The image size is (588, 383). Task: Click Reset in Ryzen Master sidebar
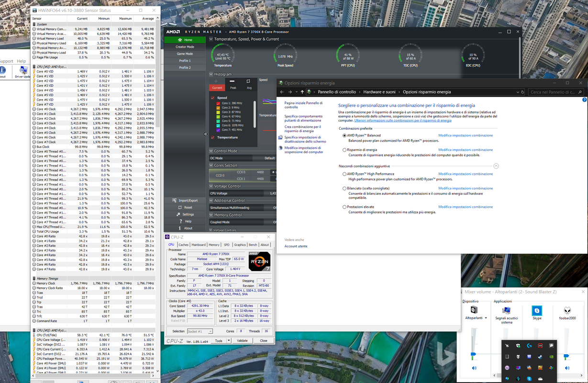click(185, 207)
